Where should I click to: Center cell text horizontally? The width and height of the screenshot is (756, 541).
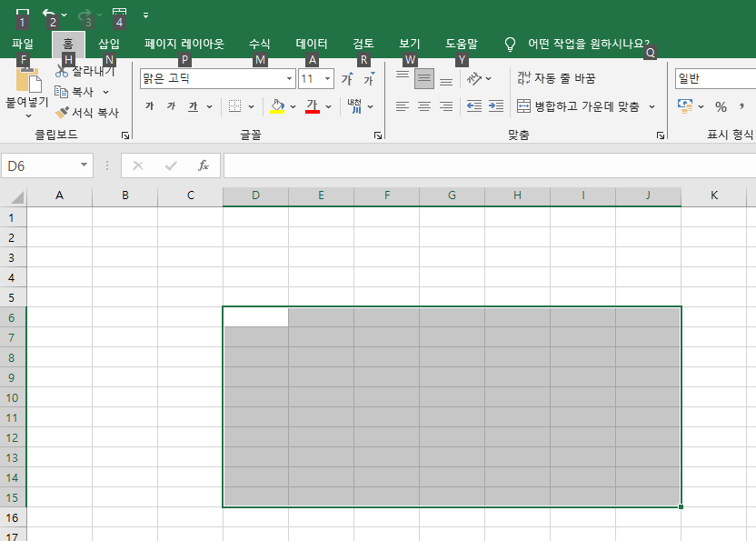click(424, 106)
